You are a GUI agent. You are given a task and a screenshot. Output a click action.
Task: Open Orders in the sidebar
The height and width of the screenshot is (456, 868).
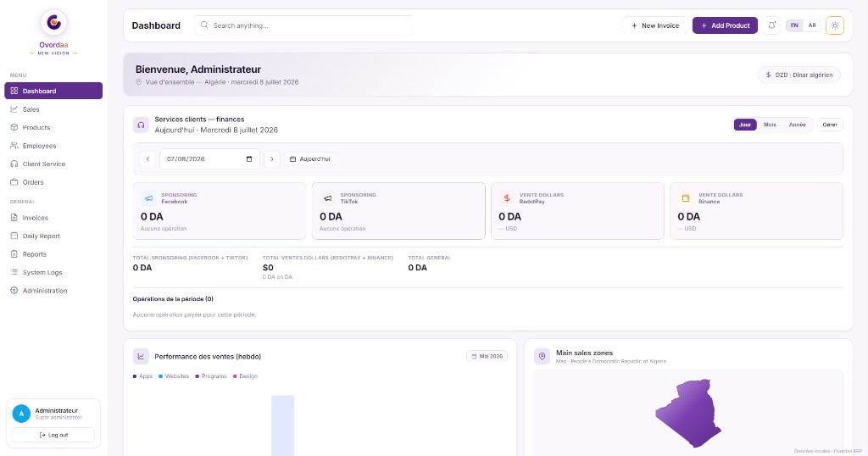[x=53, y=182]
